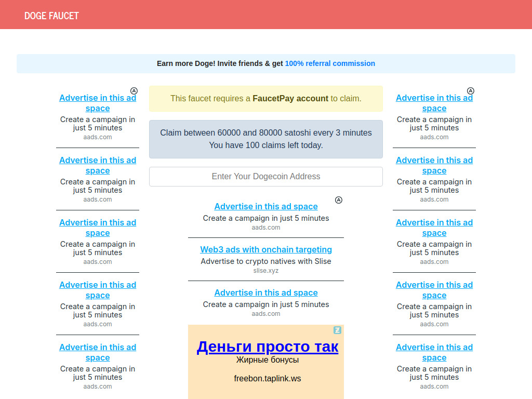Click the yellow Z badge on the bottom ad
Image resolution: width=532 pixels, height=399 pixels.
[339, 330]
